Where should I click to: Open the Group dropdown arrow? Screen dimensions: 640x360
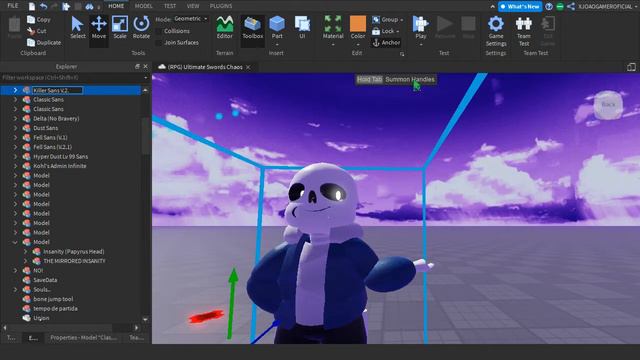[x=402, y=20]
